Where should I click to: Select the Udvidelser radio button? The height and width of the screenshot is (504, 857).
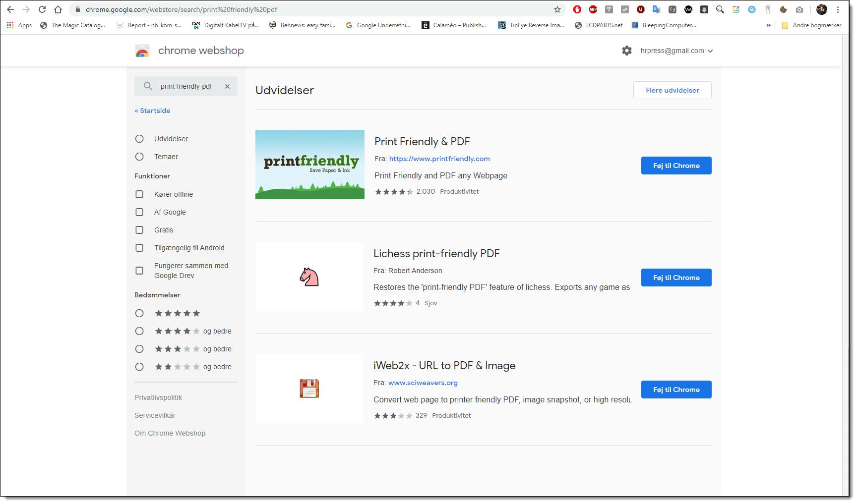pyautogui.click(x=139, y=139)
